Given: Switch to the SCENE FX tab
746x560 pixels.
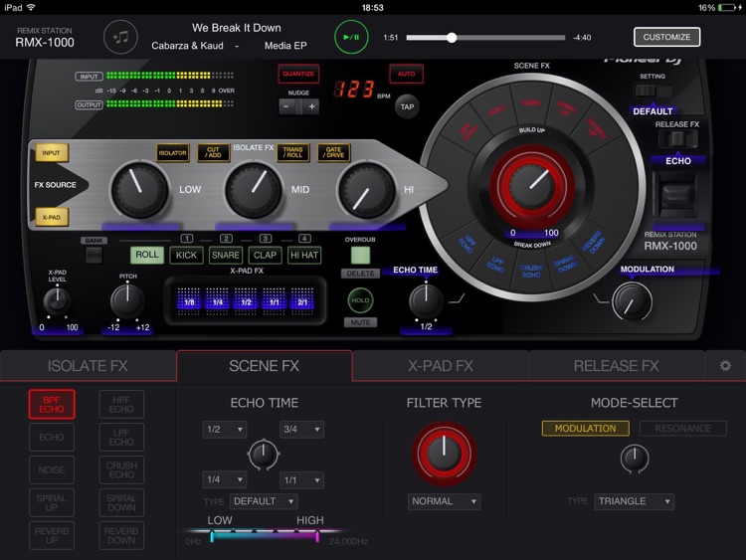Looking at the screenshot, I should pos(264,365).
